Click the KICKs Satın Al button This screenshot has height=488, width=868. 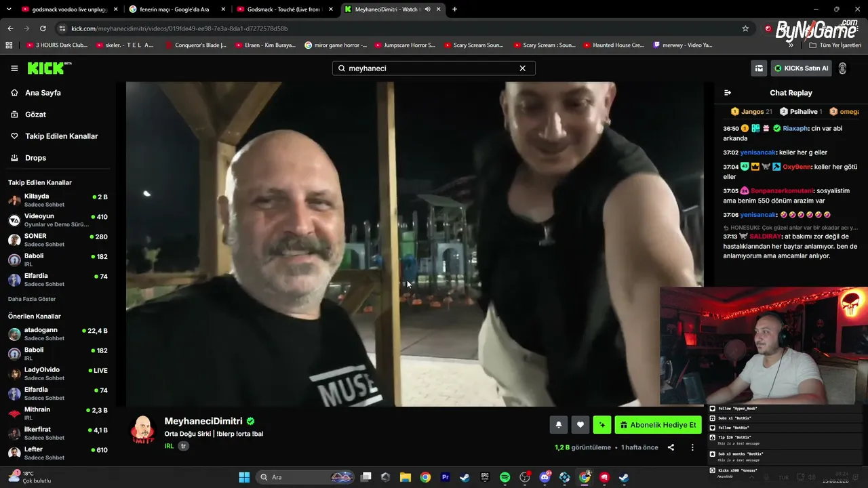[x=802, y=68]
